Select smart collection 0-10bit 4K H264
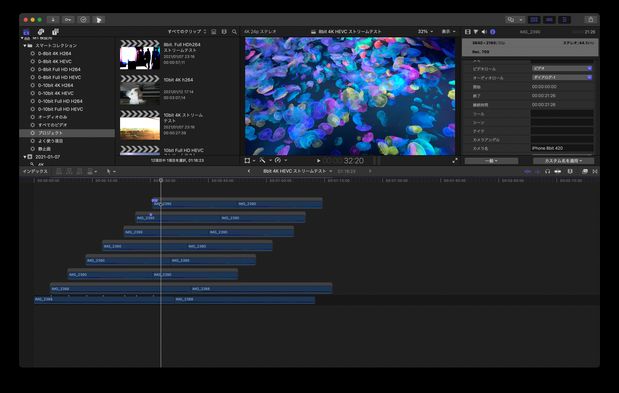Viewport: 619px width, 393px height. pos(55,85)
